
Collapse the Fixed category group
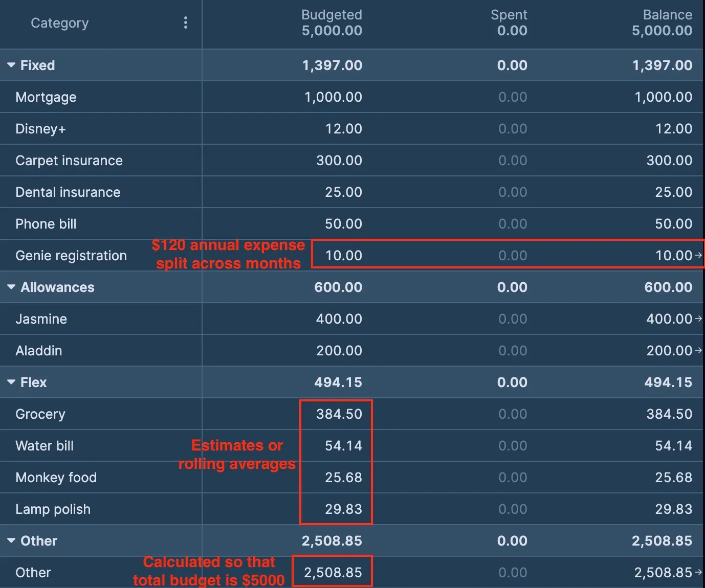click(10, 65)
